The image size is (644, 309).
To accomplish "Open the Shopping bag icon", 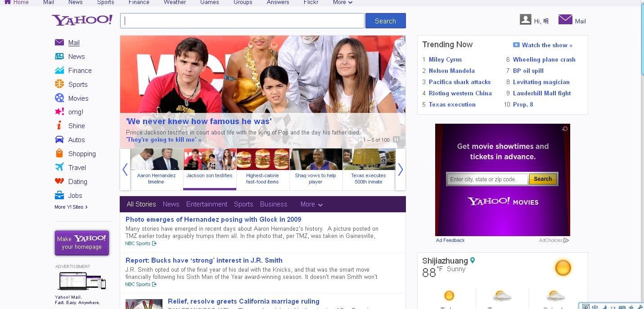I will click(x=59, y=153).
